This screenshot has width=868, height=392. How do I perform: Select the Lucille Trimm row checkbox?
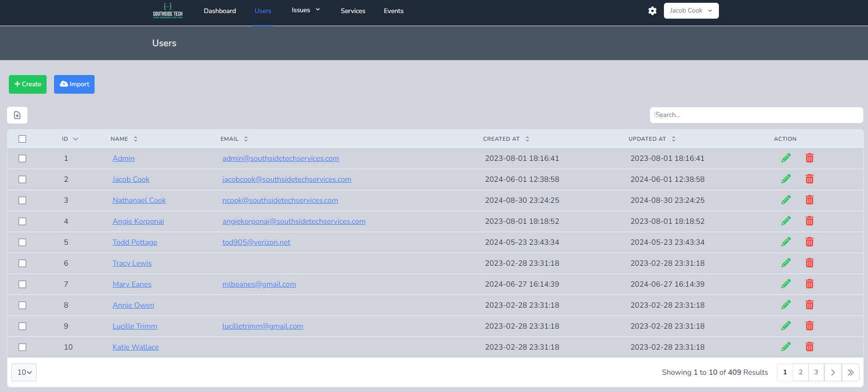coord(22,326)
